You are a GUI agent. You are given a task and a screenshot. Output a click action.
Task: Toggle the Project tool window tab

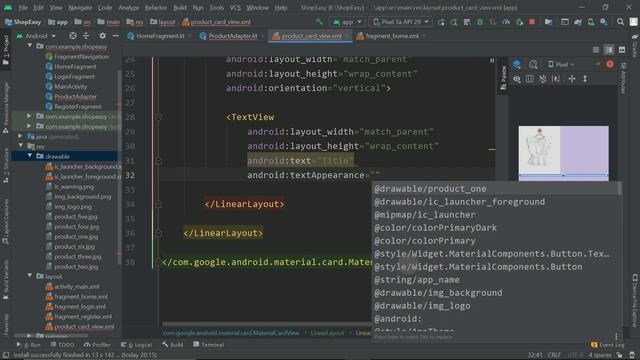pos(6,50)
